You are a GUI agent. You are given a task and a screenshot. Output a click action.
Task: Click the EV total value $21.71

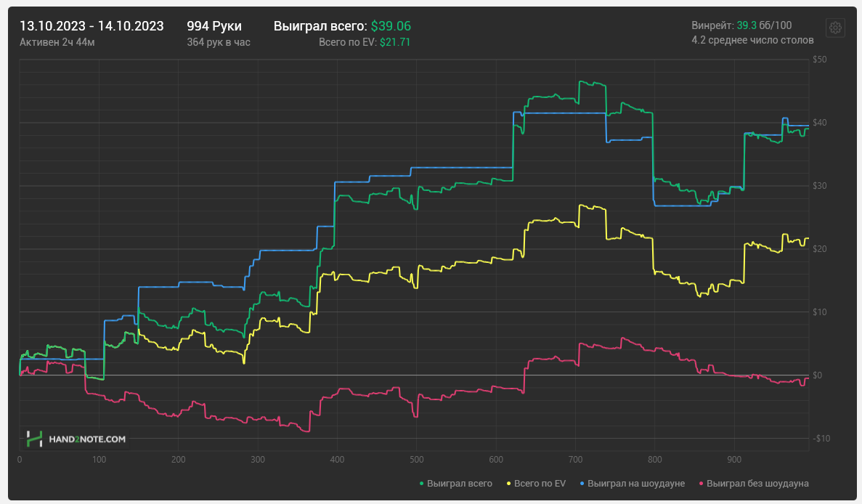pyautogui.click(x=395, y=42)
